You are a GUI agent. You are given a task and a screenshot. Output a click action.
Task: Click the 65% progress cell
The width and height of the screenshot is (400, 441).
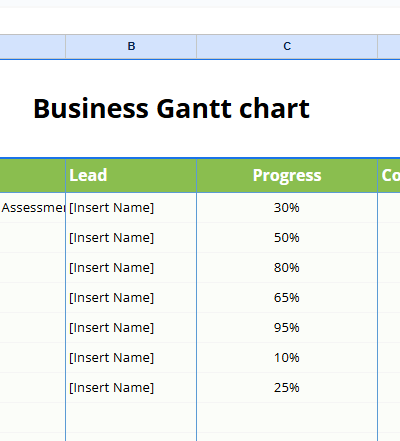tap(287, 298)
